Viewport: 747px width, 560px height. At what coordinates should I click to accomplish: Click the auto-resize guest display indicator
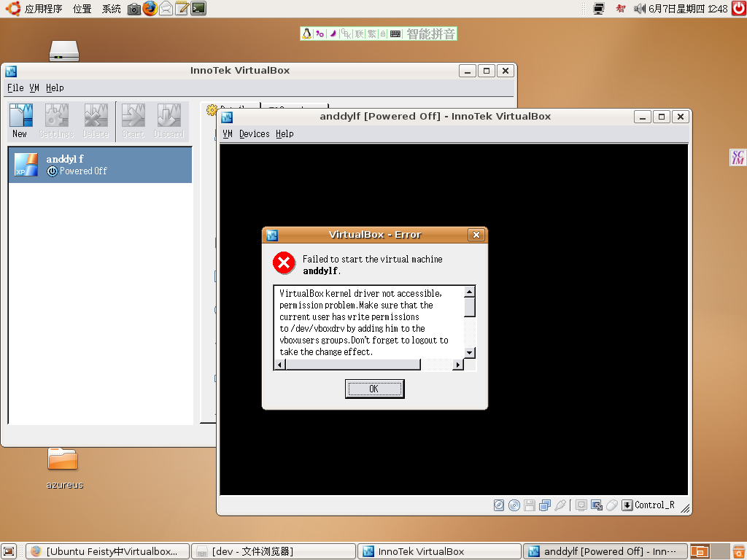[x=597, y=505]
